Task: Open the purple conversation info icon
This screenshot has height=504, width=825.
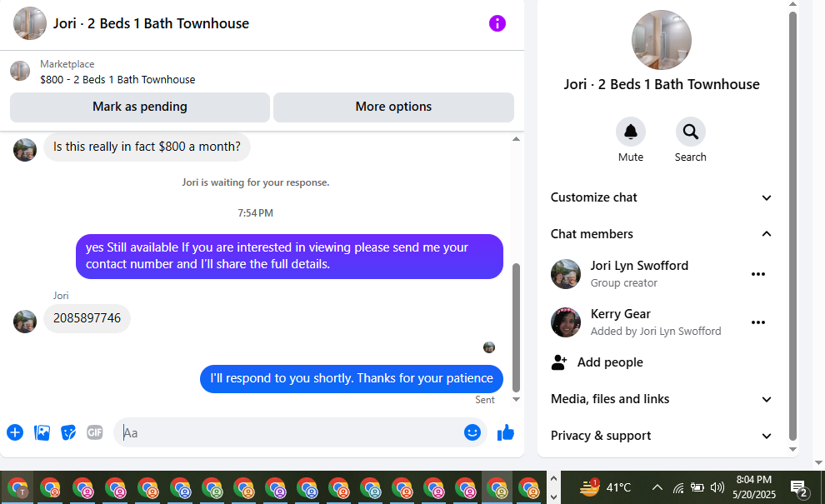Action: 497,23
